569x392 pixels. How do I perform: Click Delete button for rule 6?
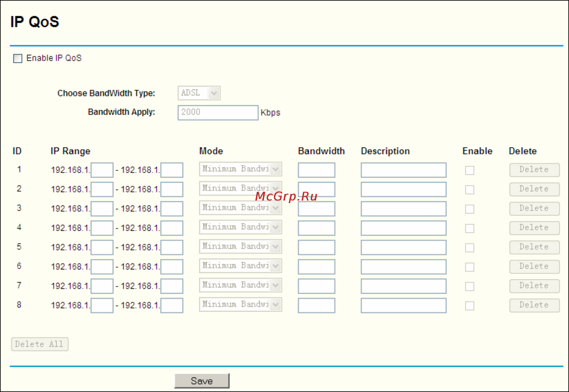point(534,267)
